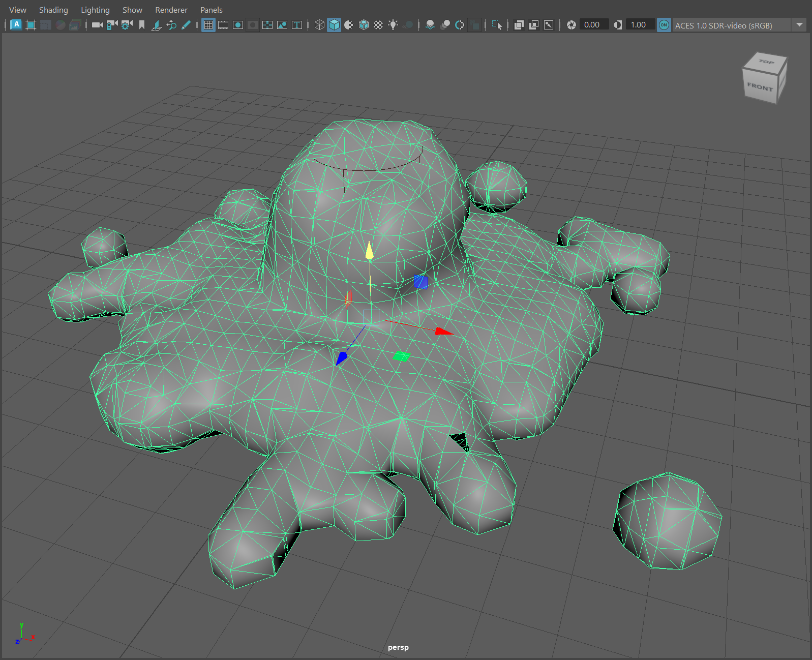The image size is (812, 660).
Task: Click the gamma value field 1.00
Action: 640,25
